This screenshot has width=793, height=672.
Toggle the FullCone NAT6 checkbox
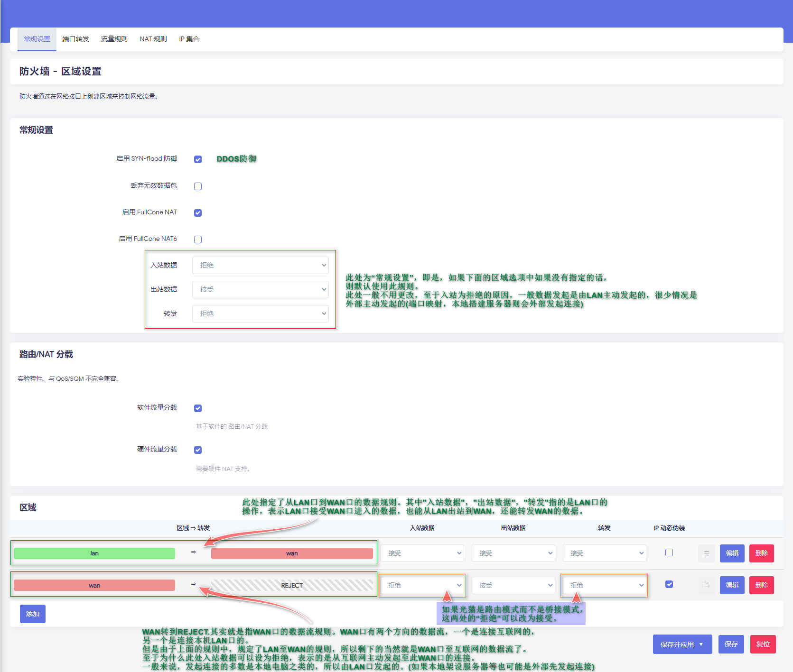198,239
